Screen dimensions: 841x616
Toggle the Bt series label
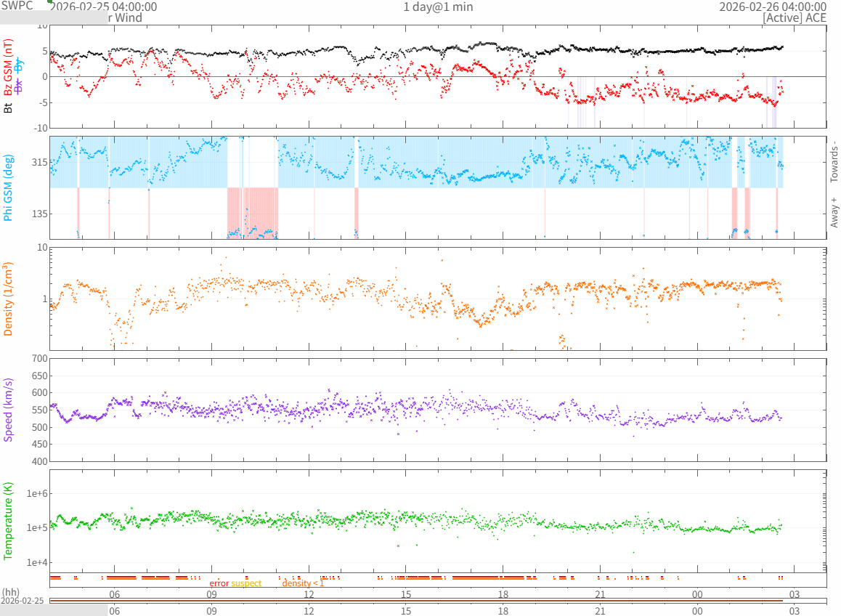pos(9,108)
